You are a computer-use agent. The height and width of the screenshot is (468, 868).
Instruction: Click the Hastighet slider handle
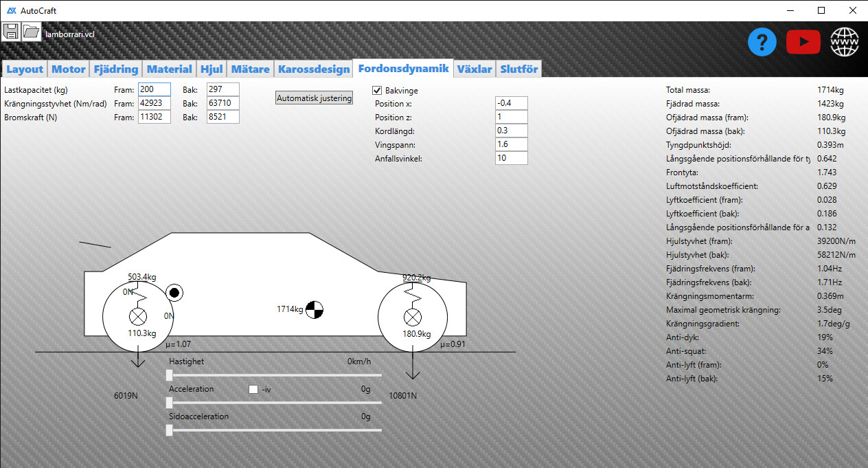tap(170, 375)
